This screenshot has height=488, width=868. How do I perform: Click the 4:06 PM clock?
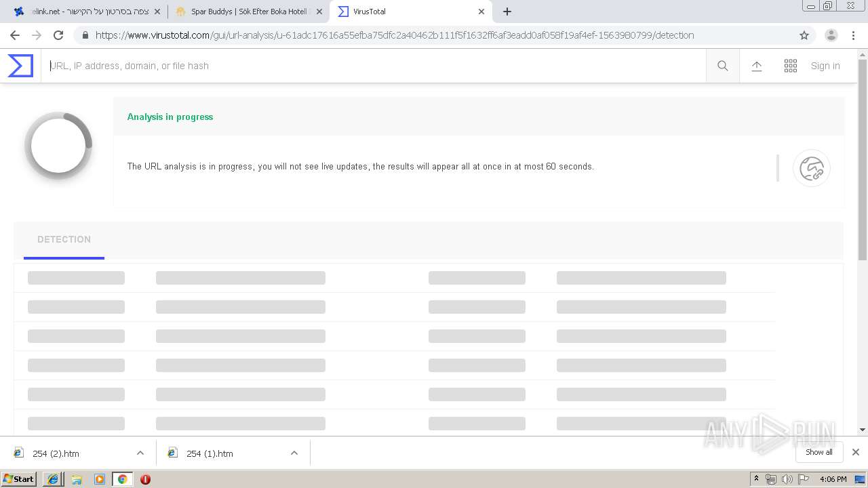(x=833, y=479)
